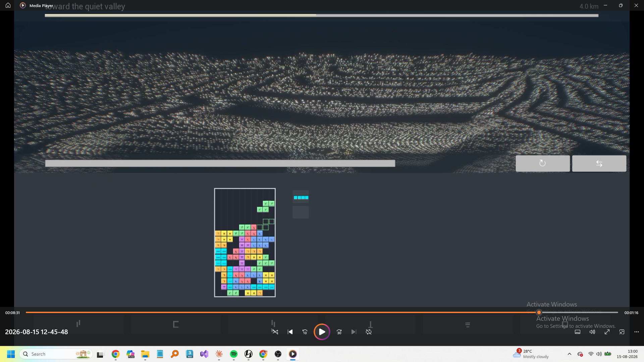Toggle the repeat mode button
This screenshot has width=644, height=362.
(369, 332)
